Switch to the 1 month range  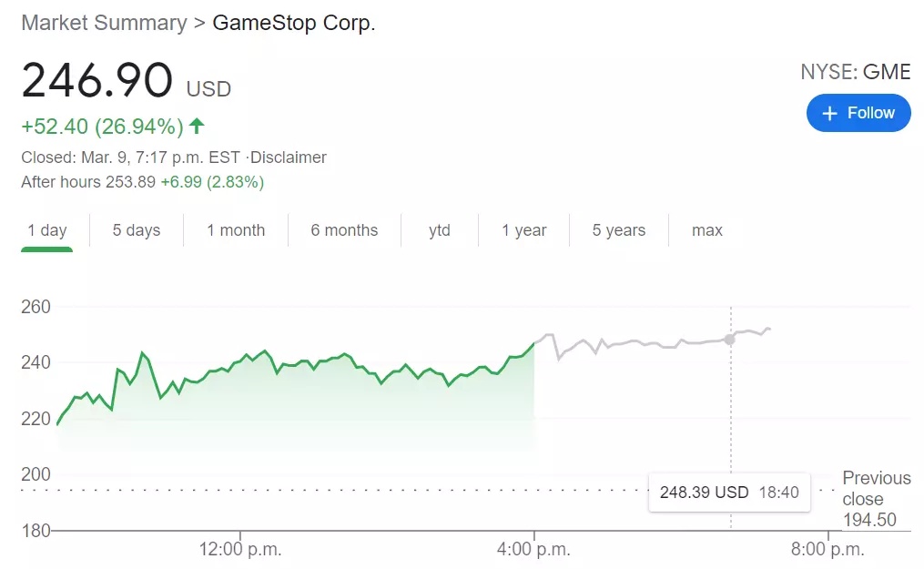click(x=236, y=230)
